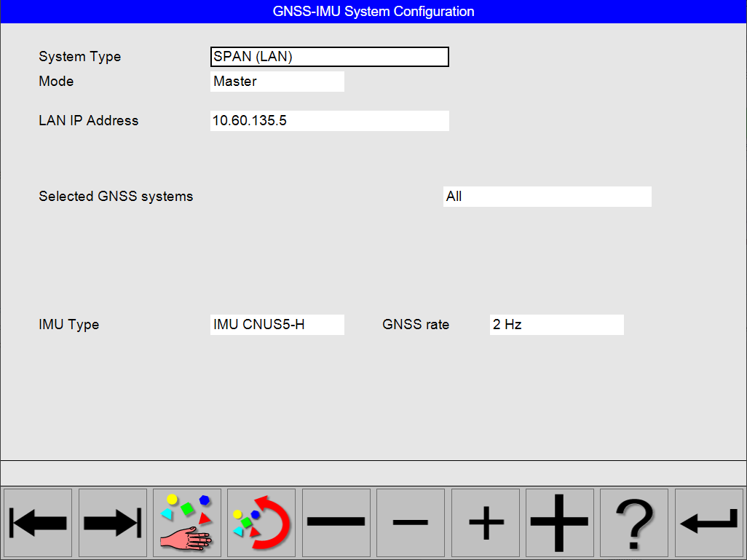Select the manual selection hand icon
The image size is (747, 560).
point(186,523)
